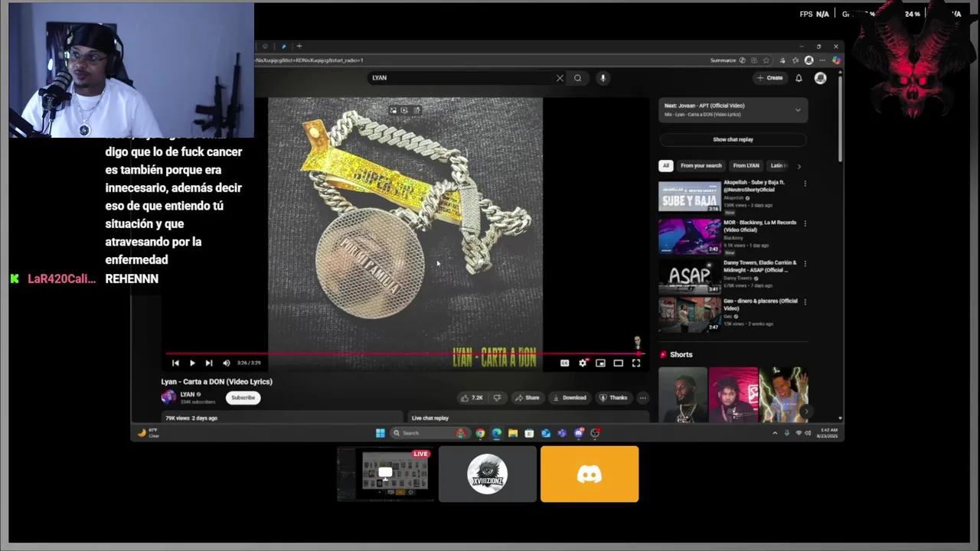Click the yellow Discord tile
The image size is (980, 551).
590,474
